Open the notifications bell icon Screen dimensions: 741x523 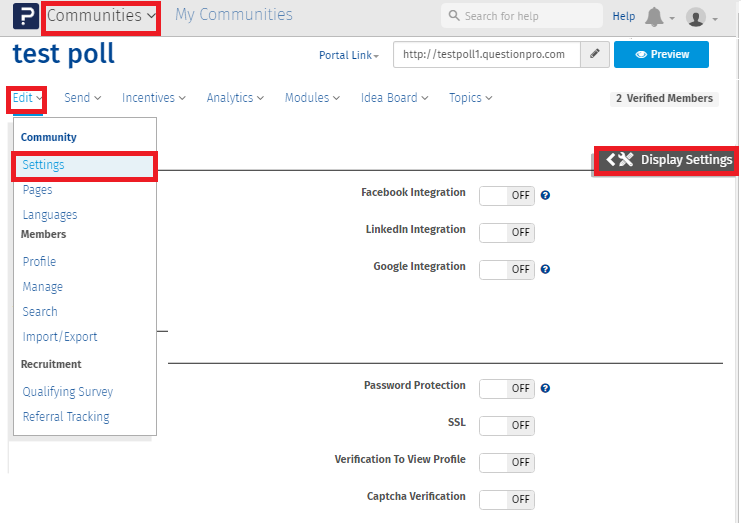pos(655,17)
